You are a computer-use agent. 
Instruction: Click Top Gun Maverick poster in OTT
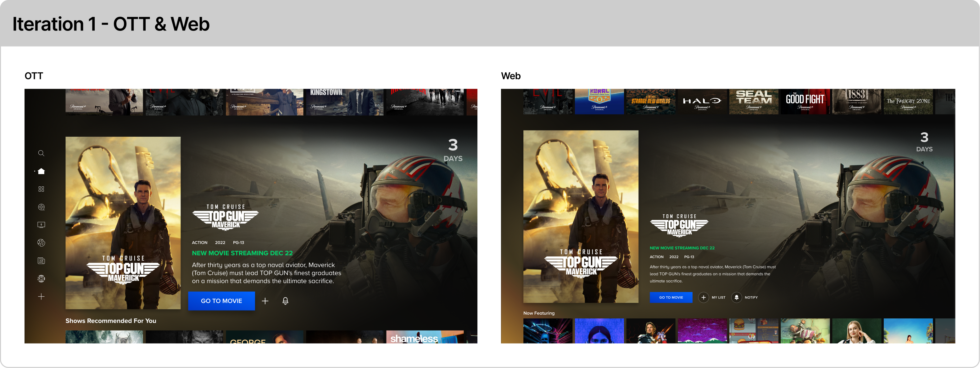click(123, 222)
